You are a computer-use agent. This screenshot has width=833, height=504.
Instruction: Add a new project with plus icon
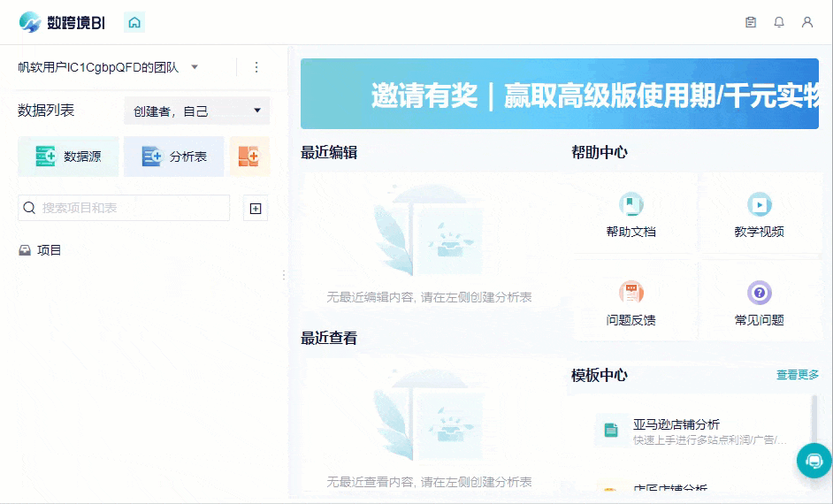coord(256,208)
